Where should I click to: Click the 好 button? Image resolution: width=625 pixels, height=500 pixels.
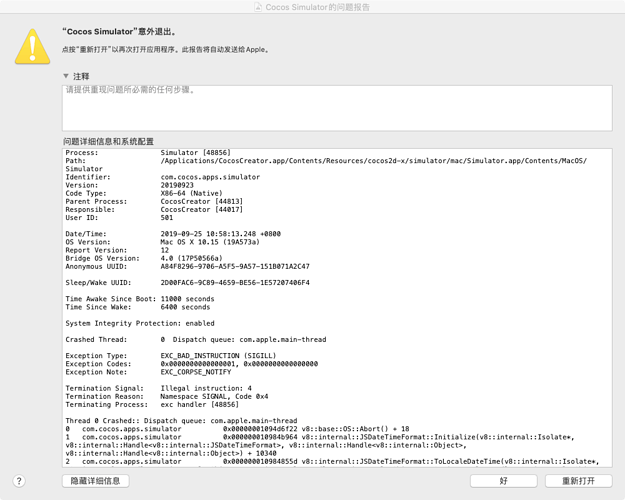click(503, 481)
